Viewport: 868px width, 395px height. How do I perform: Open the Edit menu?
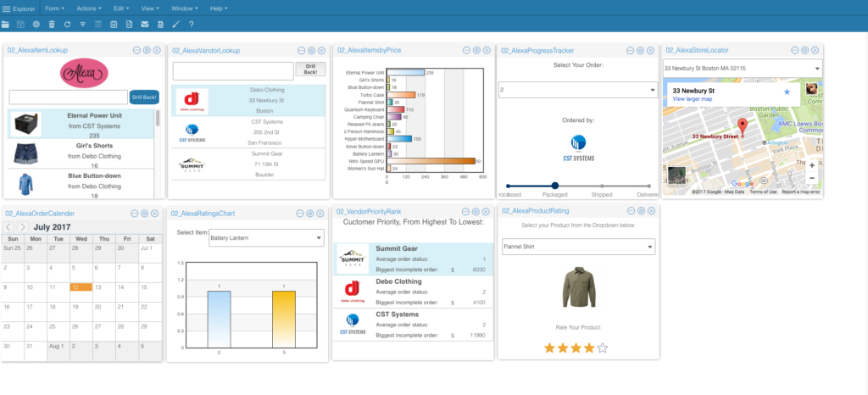point(121,8)
